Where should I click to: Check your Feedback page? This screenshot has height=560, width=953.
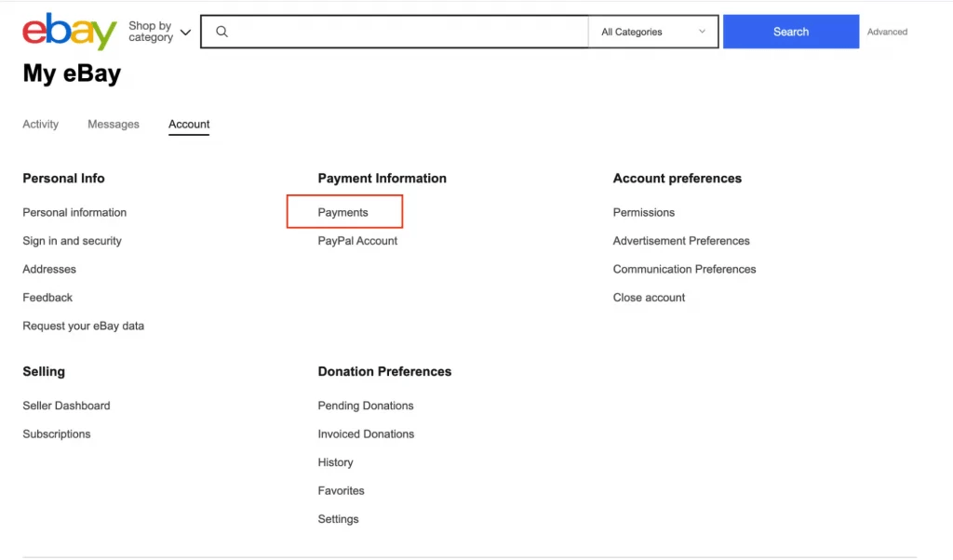pos(47,297)
